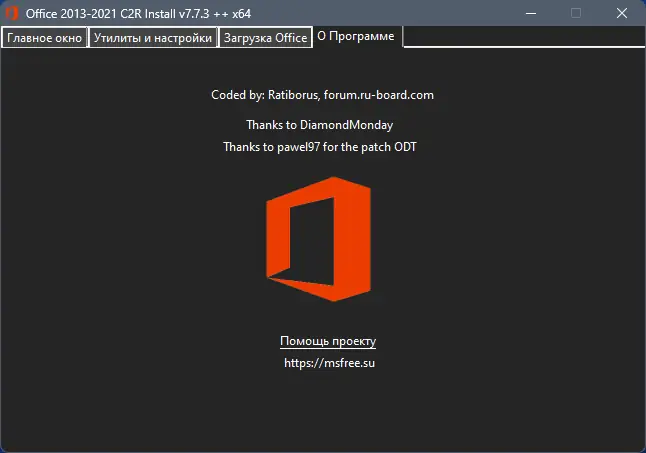
Task: Click the empty title bar space left of minimize
Action: 400,13
